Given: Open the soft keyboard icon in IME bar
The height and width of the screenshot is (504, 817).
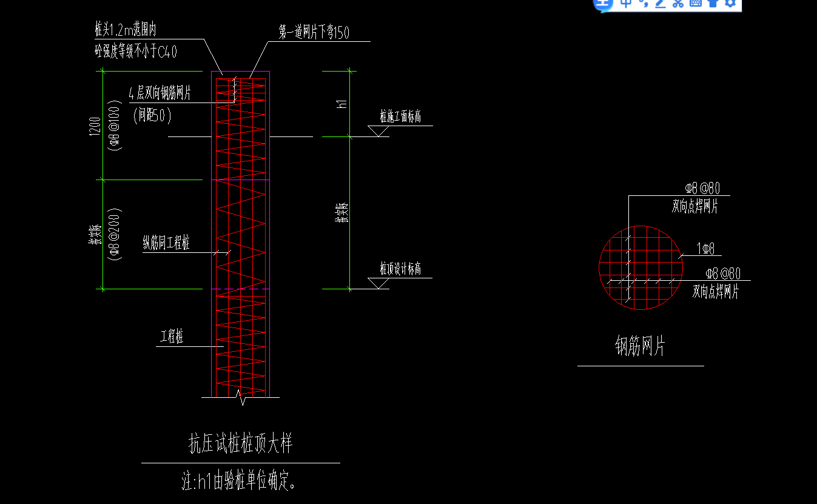Looking at the screenshot, I should (x=696, y=3).
